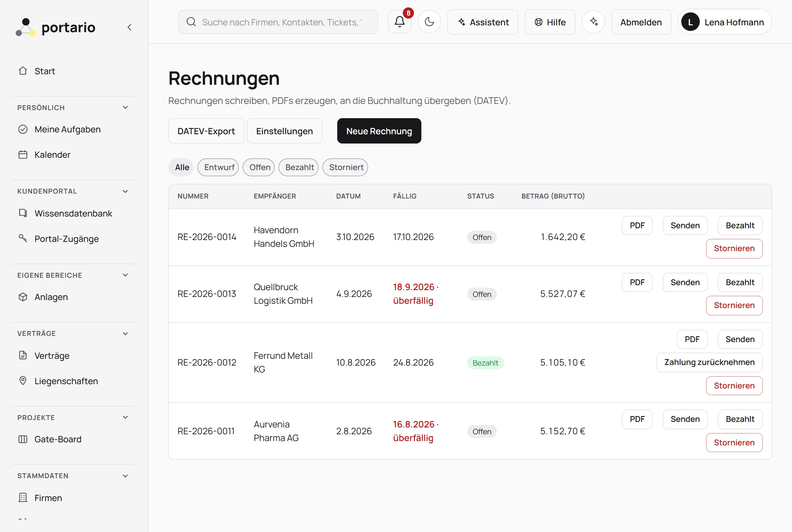Screen dimensions: 792x532
Task: Collapse the KUNDENPORTAL section
Action: pyautogui.click(x=125, y=191)
